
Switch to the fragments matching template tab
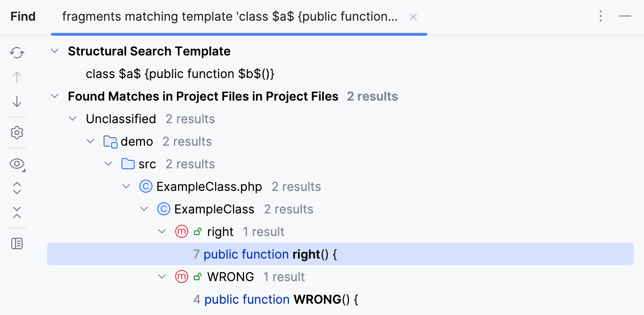click(230, 17)
